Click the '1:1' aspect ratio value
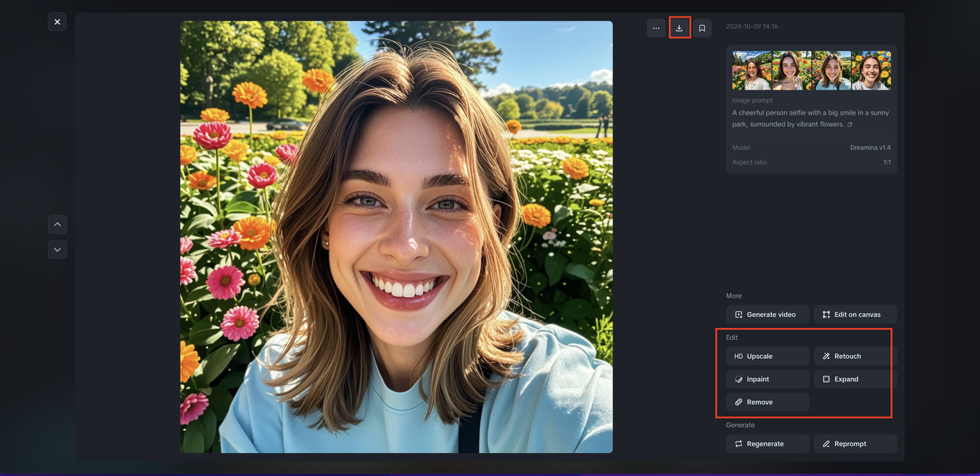Viewport: 980px width, 476px height. [887, 162]
